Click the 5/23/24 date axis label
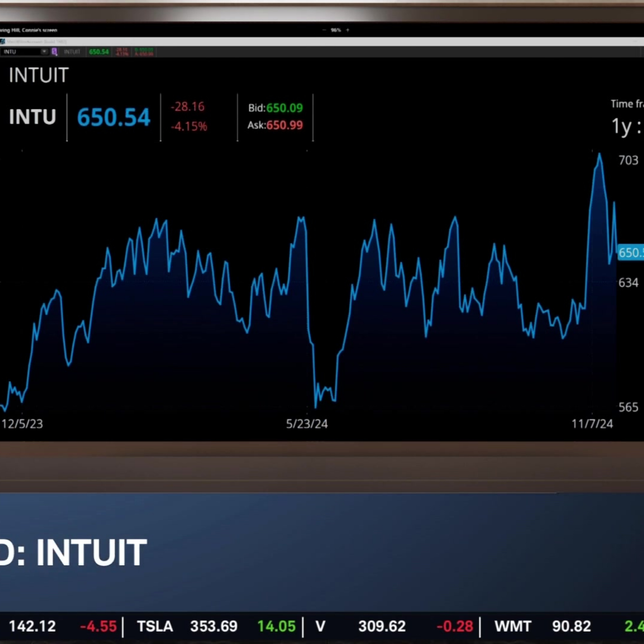 [x=307, y=424]
